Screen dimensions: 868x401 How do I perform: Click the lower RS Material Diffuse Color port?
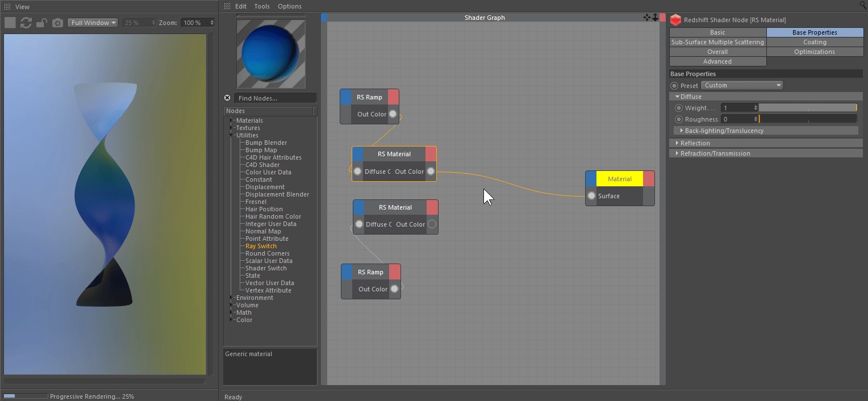tap(359, 224)
